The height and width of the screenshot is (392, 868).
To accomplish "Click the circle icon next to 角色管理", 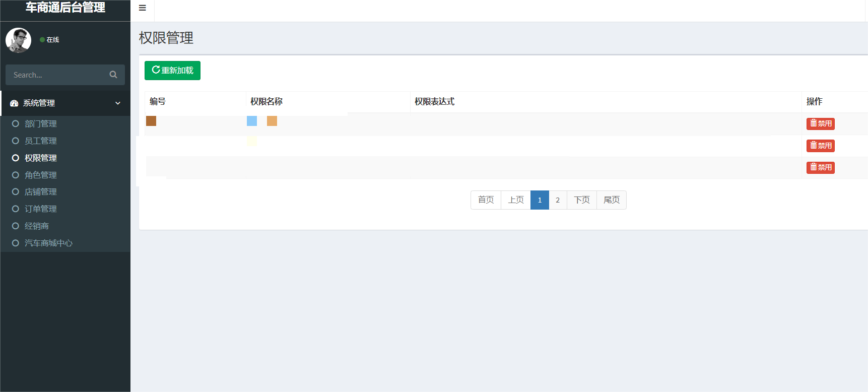I will coord(16,175).
